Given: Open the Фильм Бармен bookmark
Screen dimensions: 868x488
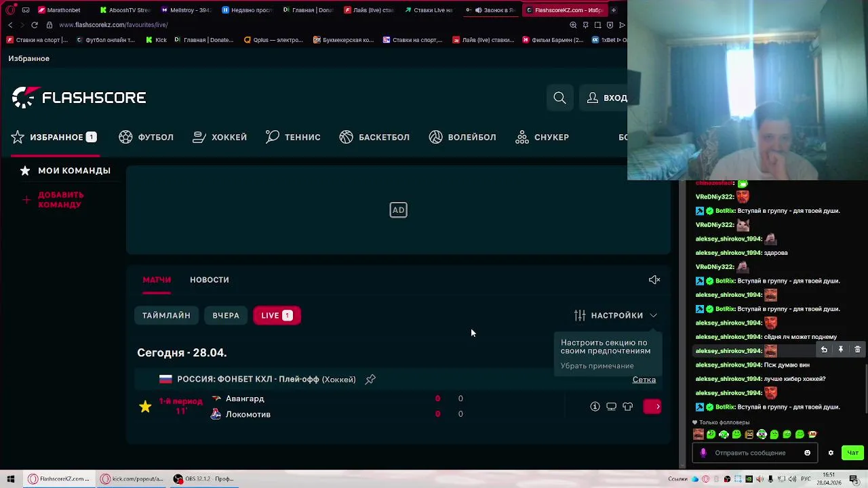Looking at the screenshot, I should [x=552, y=40].
